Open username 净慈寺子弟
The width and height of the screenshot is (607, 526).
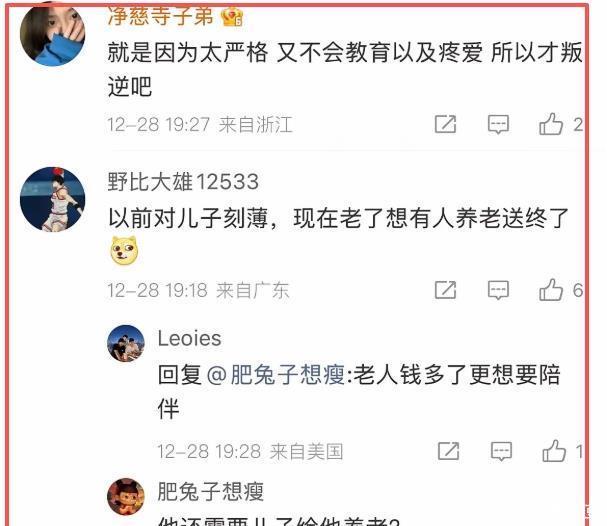tap(160, 16)
